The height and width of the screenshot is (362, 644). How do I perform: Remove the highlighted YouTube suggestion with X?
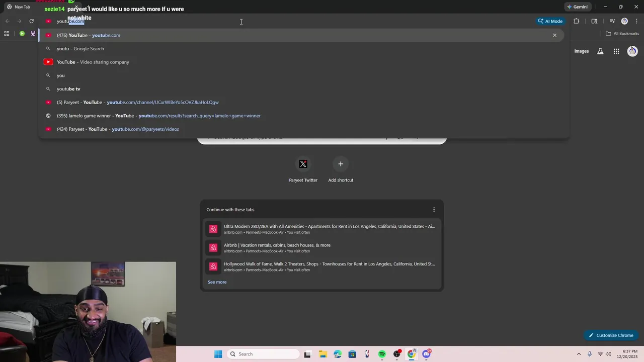(554, 35)
